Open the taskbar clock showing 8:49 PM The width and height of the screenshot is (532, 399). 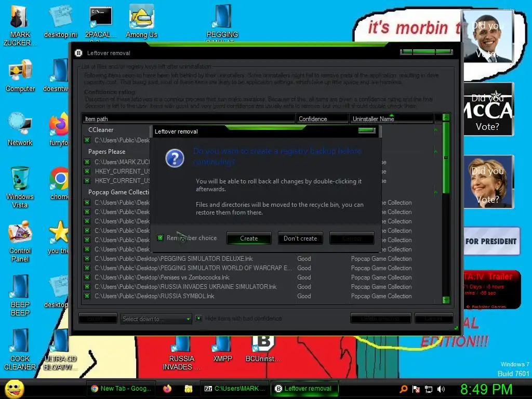(x=486, y=389)
